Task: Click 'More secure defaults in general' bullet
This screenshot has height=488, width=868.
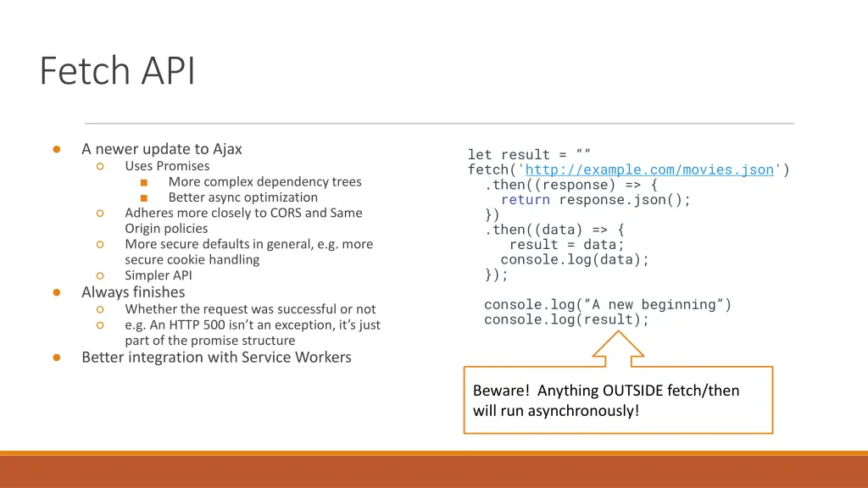Action: point(248,252)
